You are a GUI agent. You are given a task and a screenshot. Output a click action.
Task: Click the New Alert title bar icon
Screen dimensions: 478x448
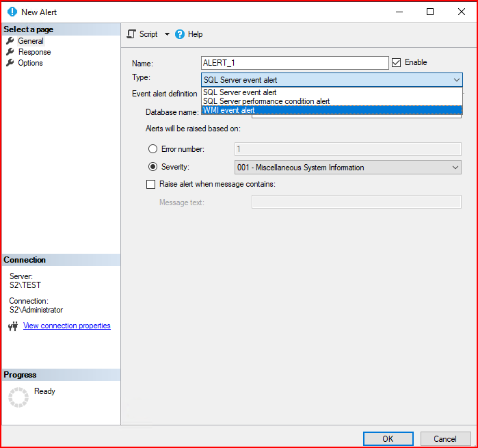(12, 12)
